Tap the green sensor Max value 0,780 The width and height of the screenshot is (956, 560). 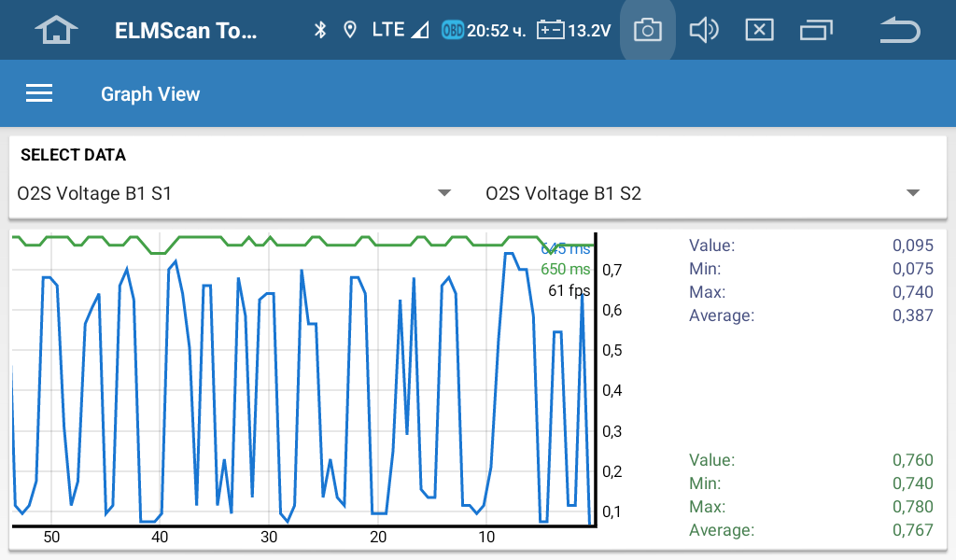point(912,507)
